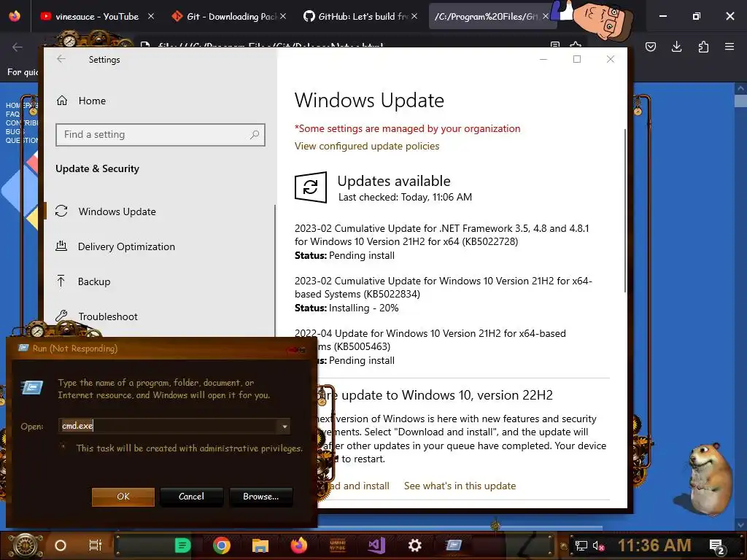
Task: Click the Windows Update page heading
Action: 369,101
